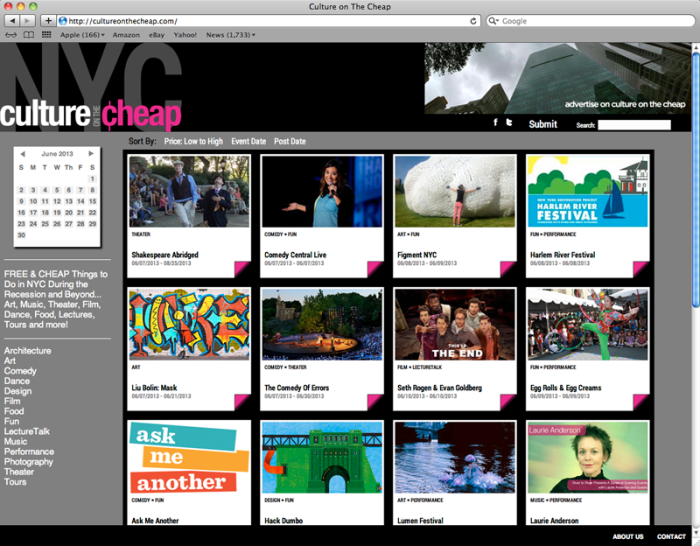Open the site's Facebook icon
The height and width of the screenshot is (546, 700).
496,122
